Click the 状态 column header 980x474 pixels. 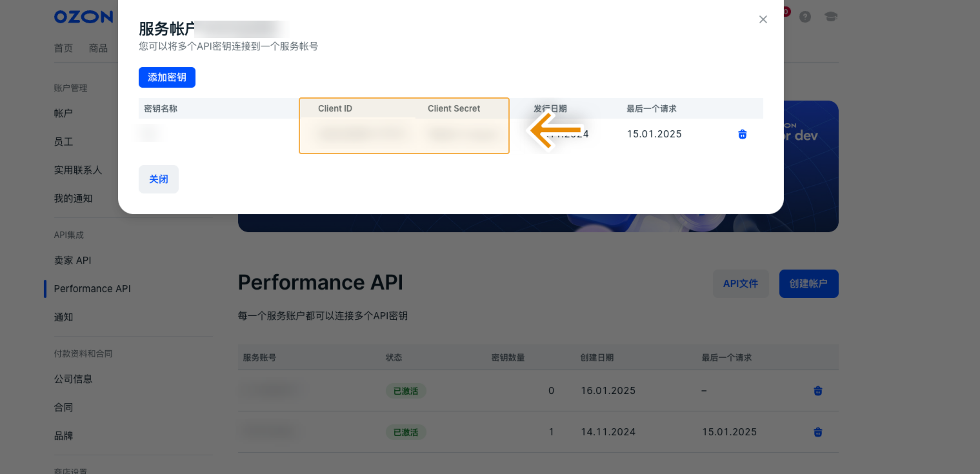394,357
